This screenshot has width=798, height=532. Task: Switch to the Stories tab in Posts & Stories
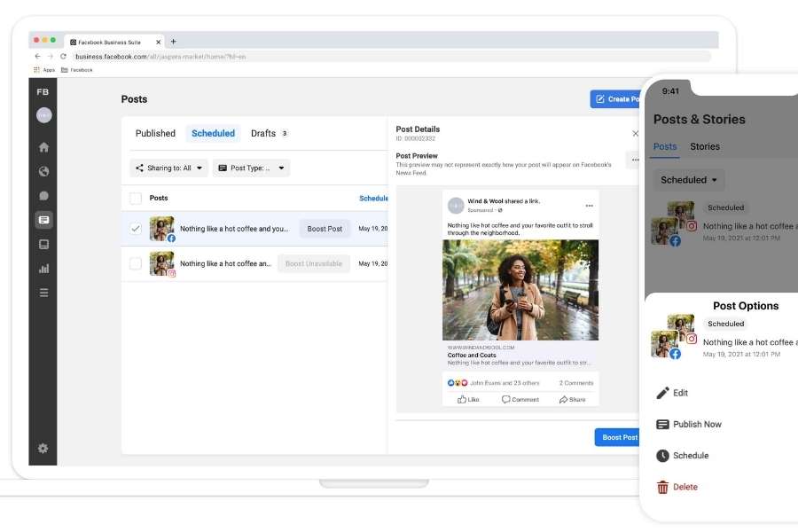click(704, 146)
